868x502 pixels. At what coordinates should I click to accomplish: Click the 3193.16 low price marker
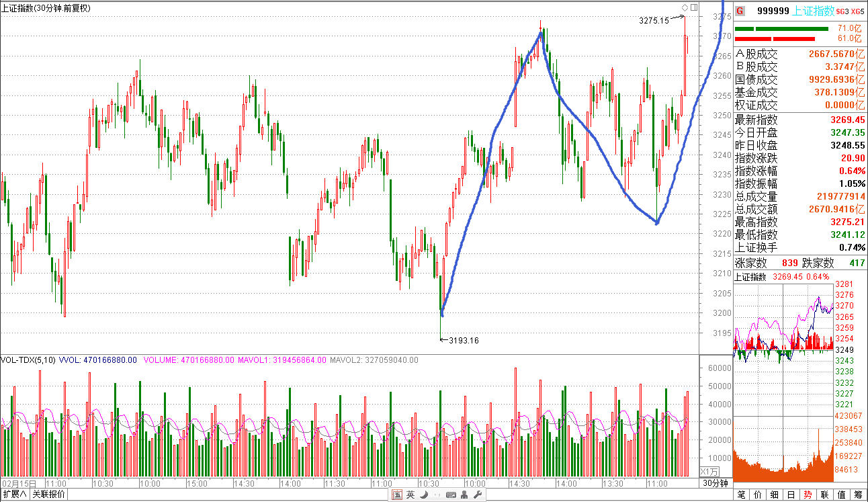coord(464,340)
